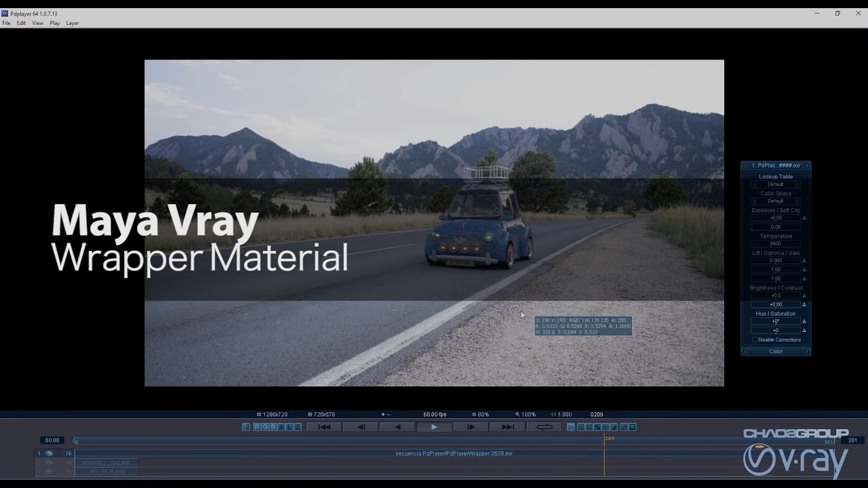Toggle loop playback mode
The height and width of the screenshot is (488, 868).
coord(545,427)
